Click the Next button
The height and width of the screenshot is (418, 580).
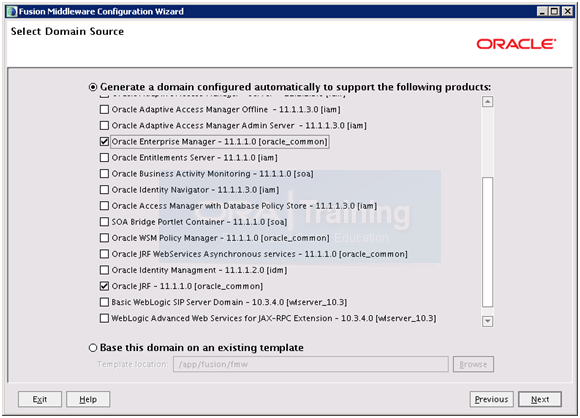coord(540,399)
